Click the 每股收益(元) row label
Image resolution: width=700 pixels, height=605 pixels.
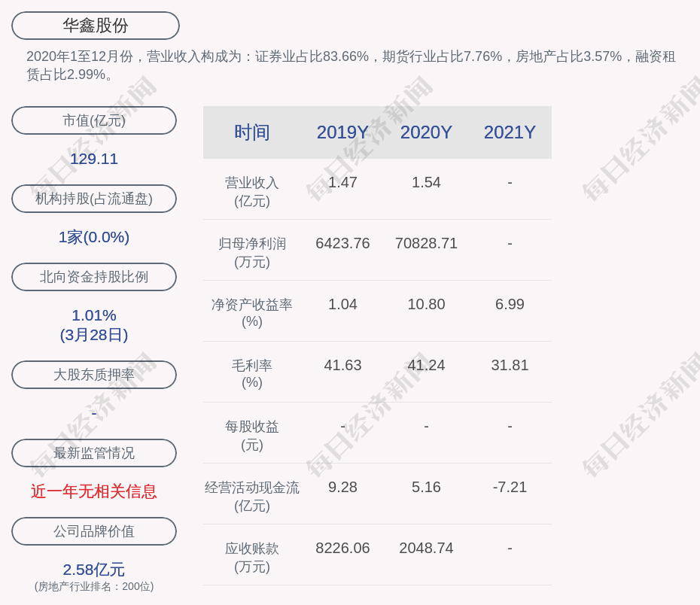click(x=252, y=436)
